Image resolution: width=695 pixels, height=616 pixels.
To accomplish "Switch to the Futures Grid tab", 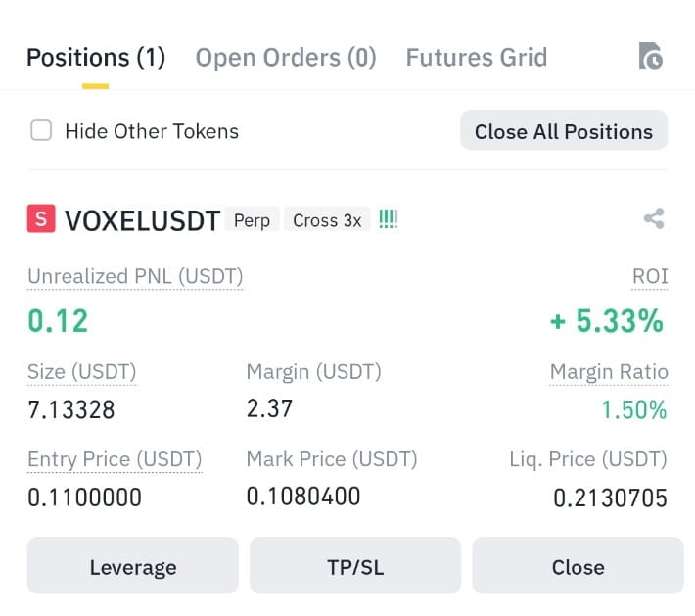I will (477, 58).
